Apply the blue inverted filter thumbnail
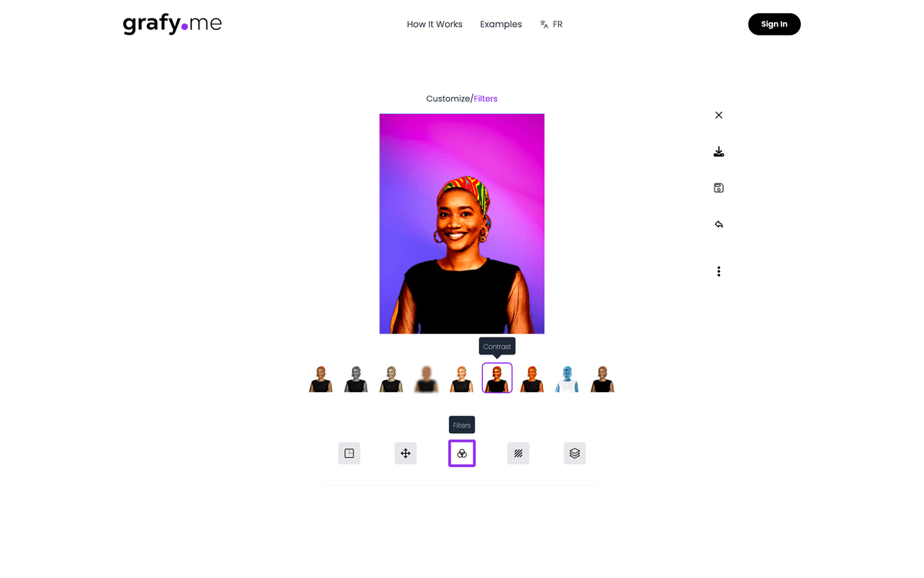 (567, 378)
